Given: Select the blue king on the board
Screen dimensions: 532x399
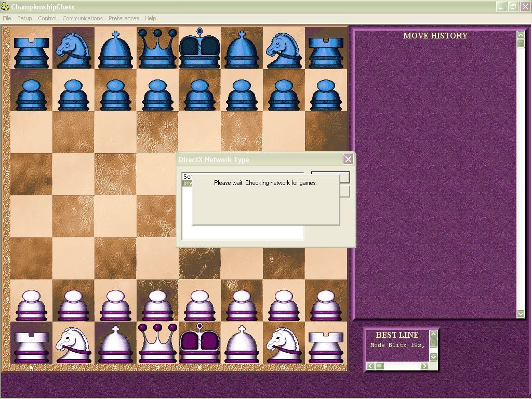Looking at the screenshot, I should pos(199,49).
